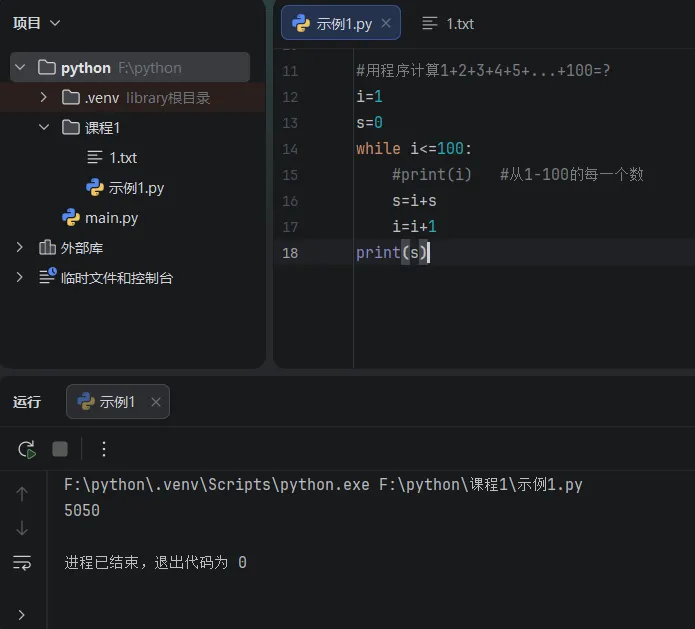Click the 'i=1' code line

tap(369, 96)
